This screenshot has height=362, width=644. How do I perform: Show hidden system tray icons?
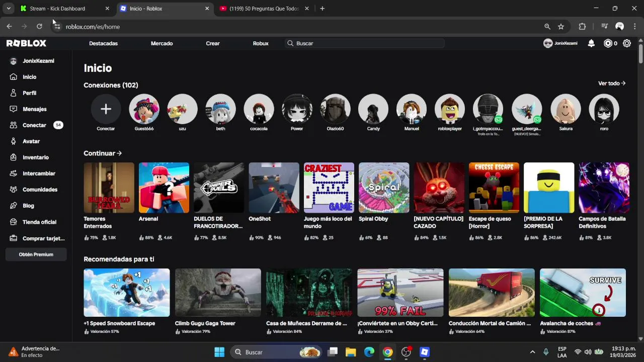point(532,352)
